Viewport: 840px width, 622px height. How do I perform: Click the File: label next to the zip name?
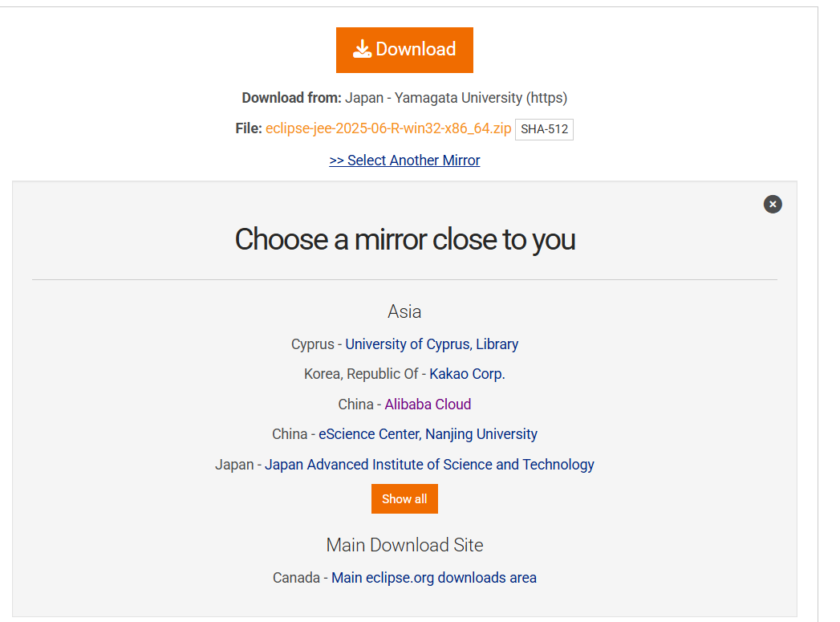tap(249, 127)
